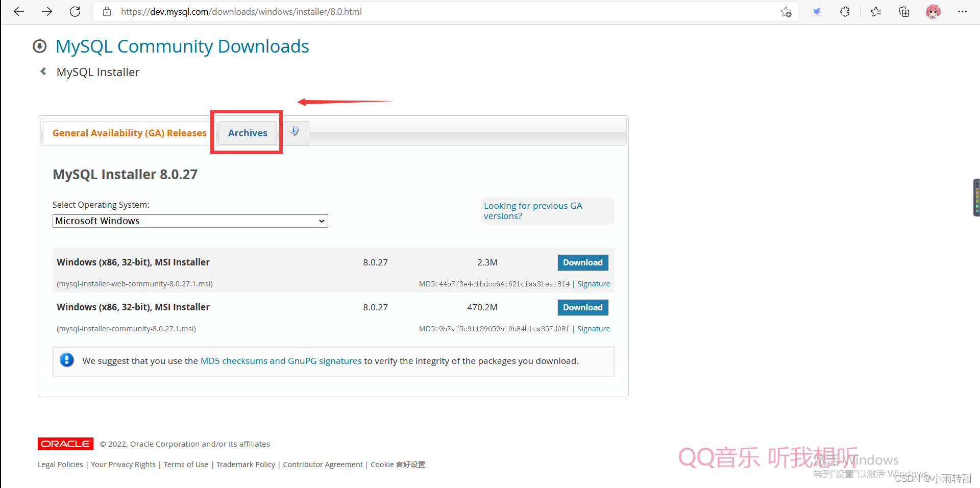Click the MD5 hash starting with 44b7f3e4

tap(504, 284)
